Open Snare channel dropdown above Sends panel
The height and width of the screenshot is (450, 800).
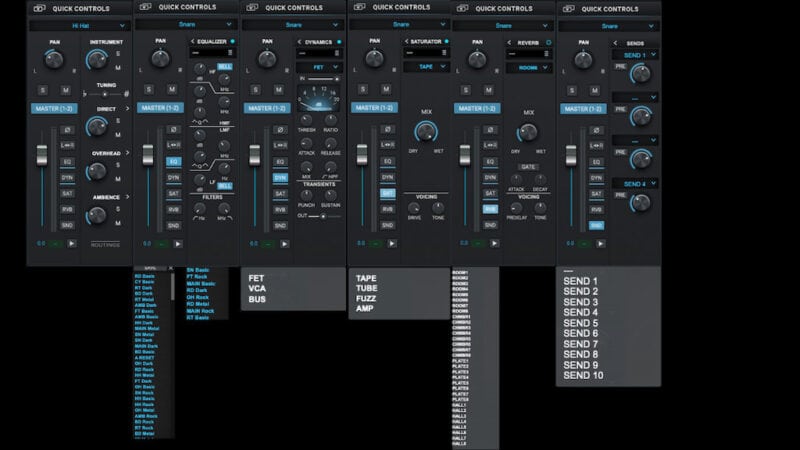click(610, 26)
